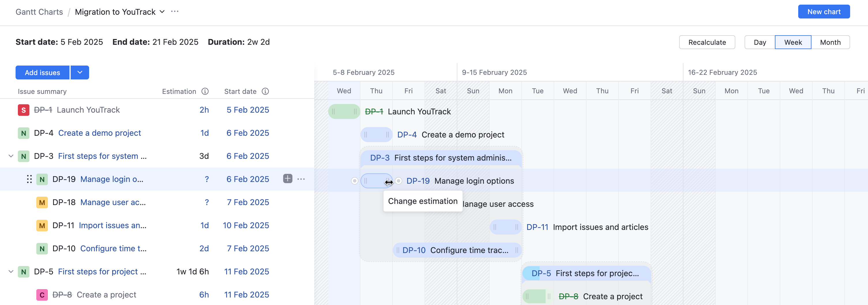This screenshot has height=305, width=868.
Task: Click the DP-4 gantt bar
Action: point(376,135)
